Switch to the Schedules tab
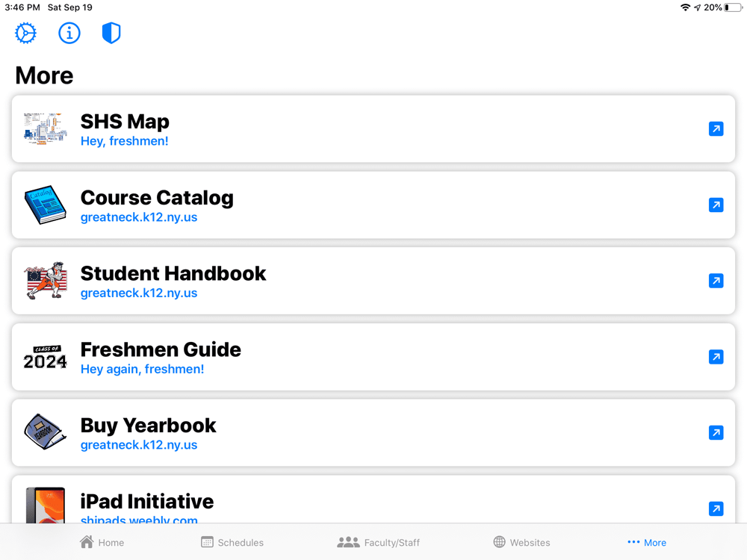Image resolution: width=747 pixels, height=560 pixels. pyautogui.click(x=232, y=542)
